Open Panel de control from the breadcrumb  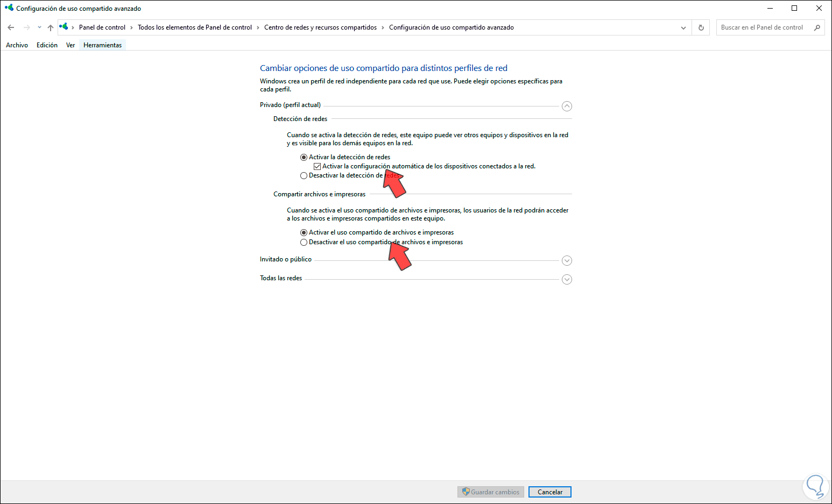coord(102,27)
